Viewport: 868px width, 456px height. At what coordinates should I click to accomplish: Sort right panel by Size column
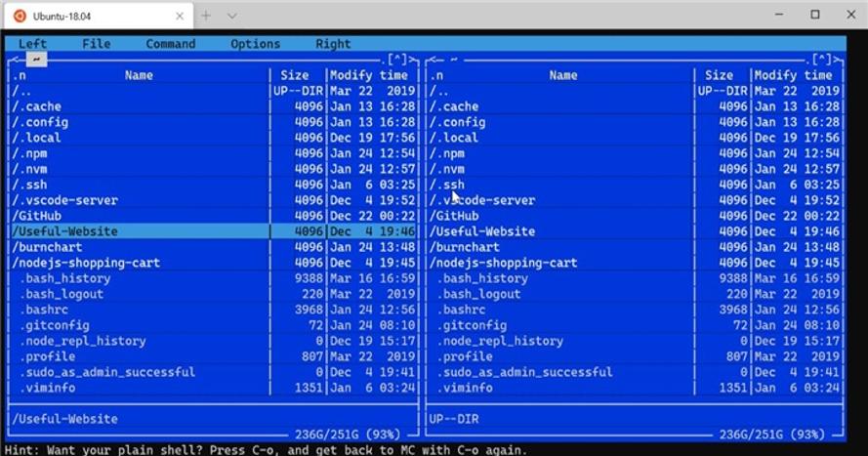[x=719, y=75]
